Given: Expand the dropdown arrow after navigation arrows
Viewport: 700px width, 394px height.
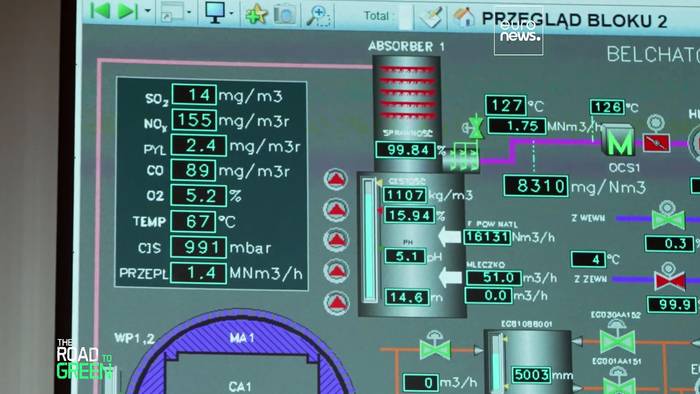Looking at the screenshot, I should click(x=148, y=11).
